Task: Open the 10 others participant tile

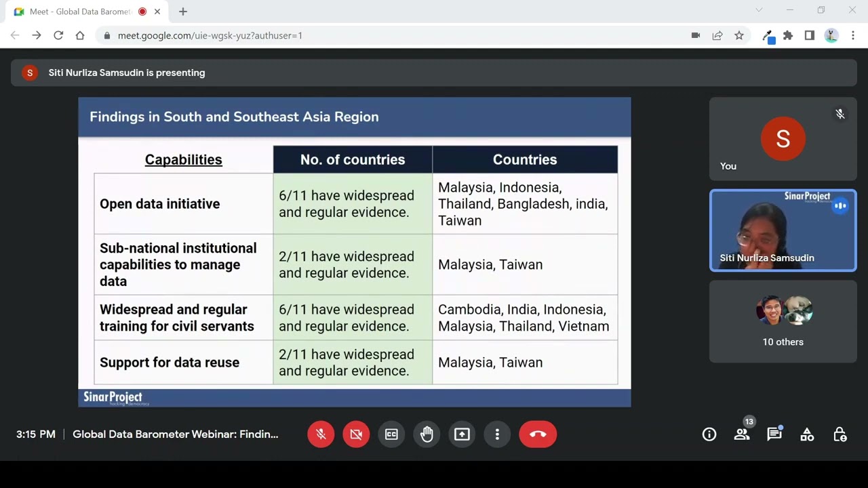Action: [x=783, y=321]
